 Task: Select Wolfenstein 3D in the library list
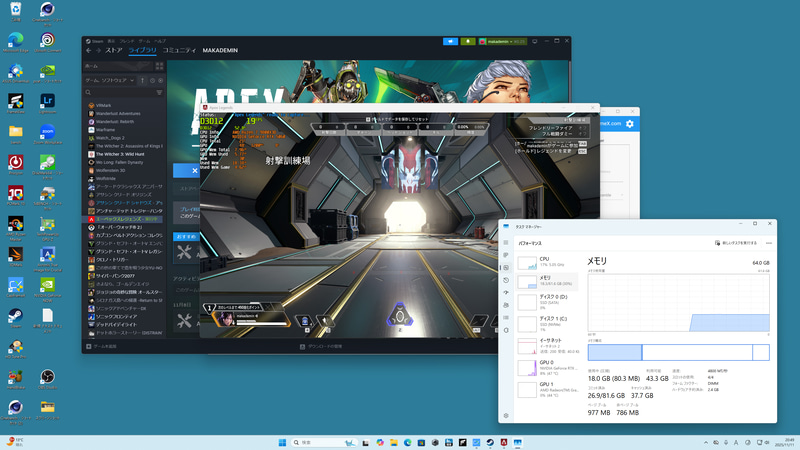[x=110, y=170]
